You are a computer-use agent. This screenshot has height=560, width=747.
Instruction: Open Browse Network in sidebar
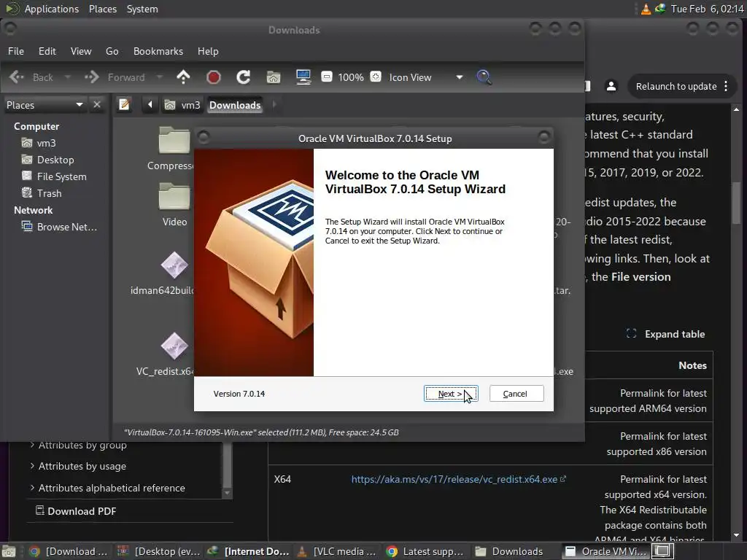pyautogui.click(x=60, y=227)
